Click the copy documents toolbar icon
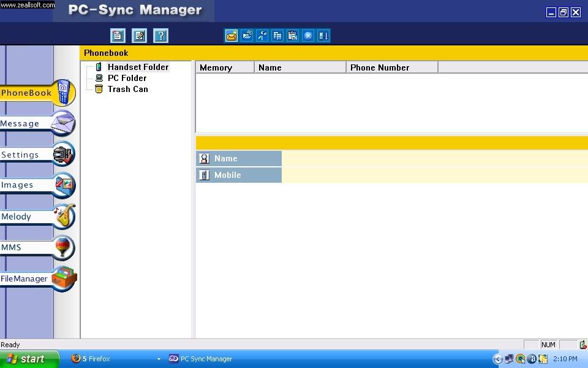The height and width of the screenshot is (368, 588). pos(277,36)
